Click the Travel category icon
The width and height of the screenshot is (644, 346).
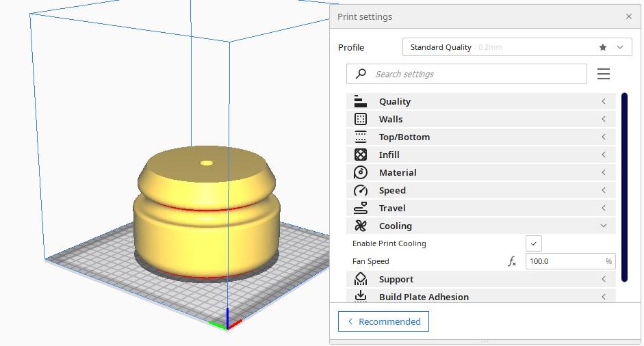pos(360,208)
